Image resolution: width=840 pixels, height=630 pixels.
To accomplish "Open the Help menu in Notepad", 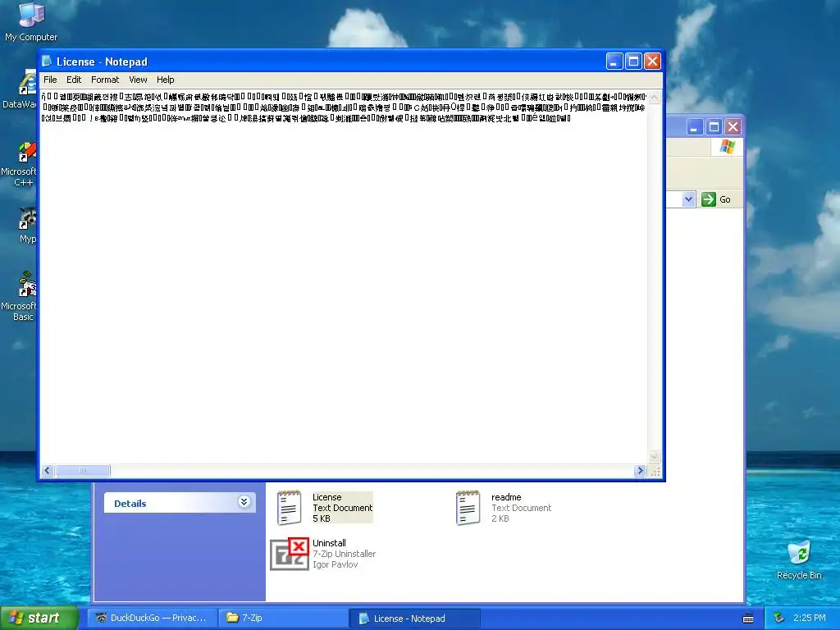I will click(166, 80).
